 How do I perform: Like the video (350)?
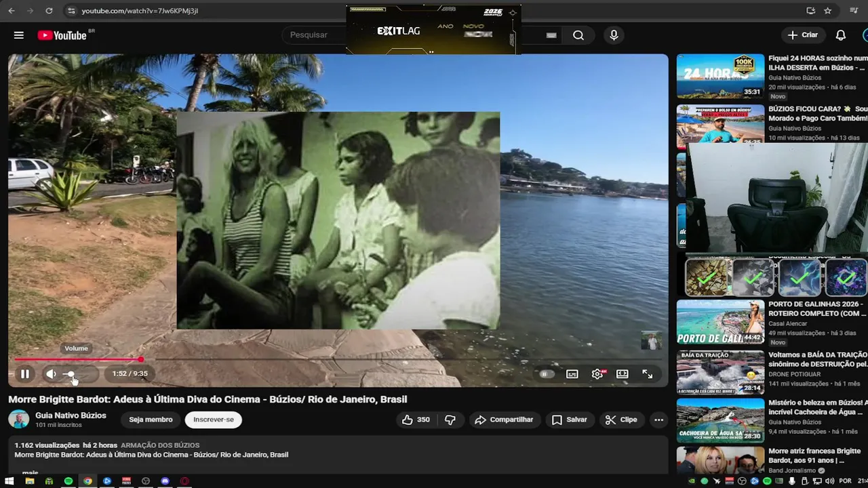click(x=416, y=420)
